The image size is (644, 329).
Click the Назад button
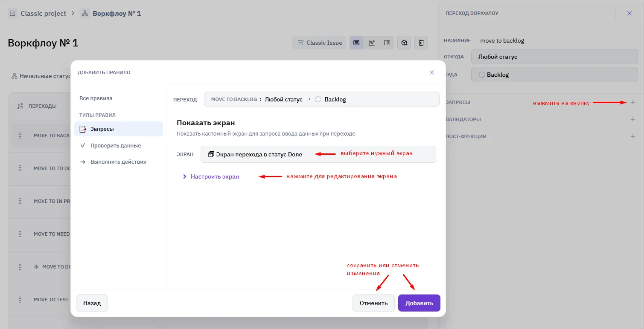pos(92,303)
